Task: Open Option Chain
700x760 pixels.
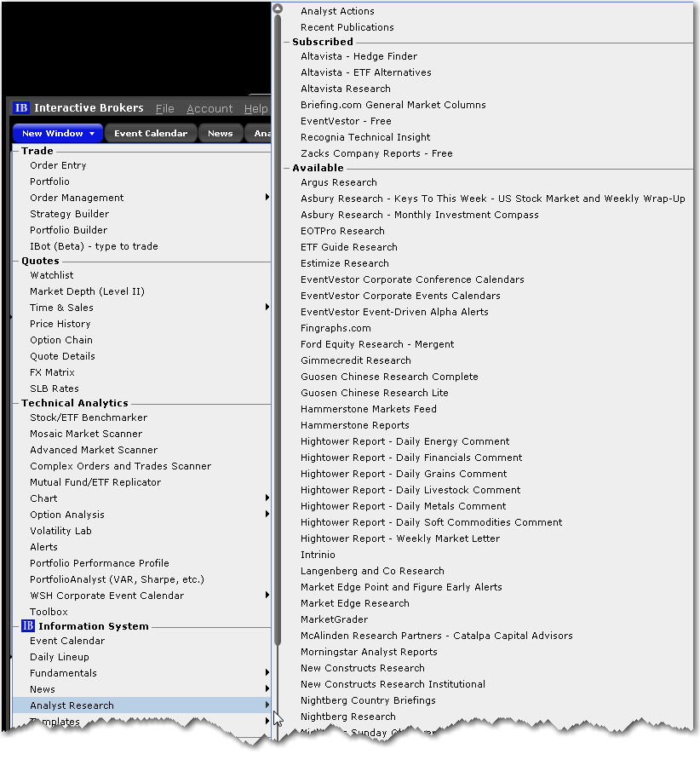Action: point(61,340)
